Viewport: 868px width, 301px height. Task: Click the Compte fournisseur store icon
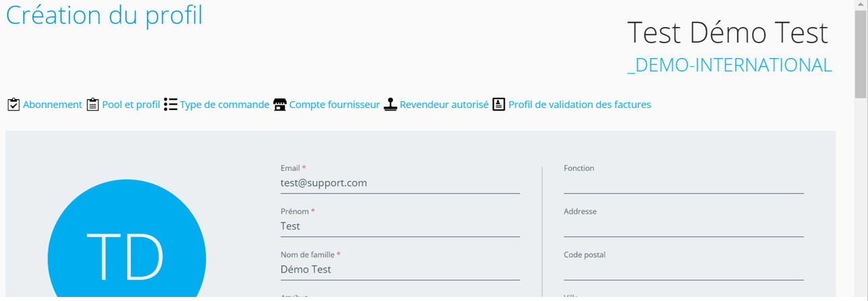click(x=280, y=105)
